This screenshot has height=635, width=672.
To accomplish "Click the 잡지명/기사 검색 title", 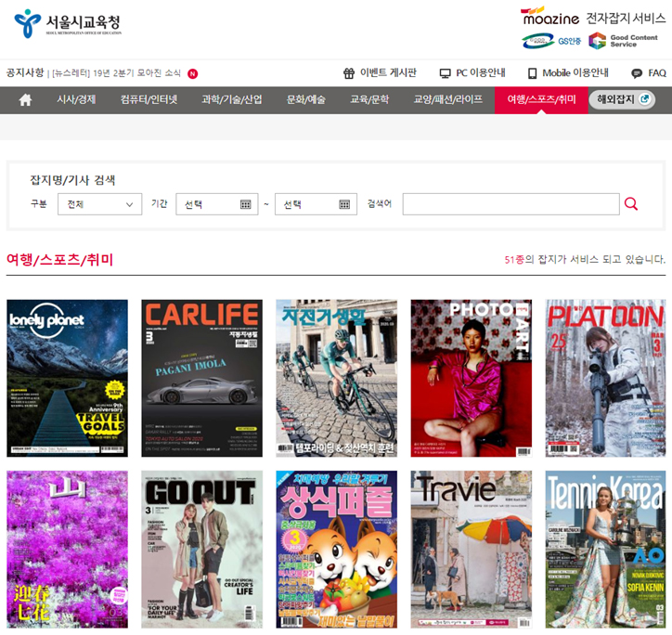I will point(72,180).
